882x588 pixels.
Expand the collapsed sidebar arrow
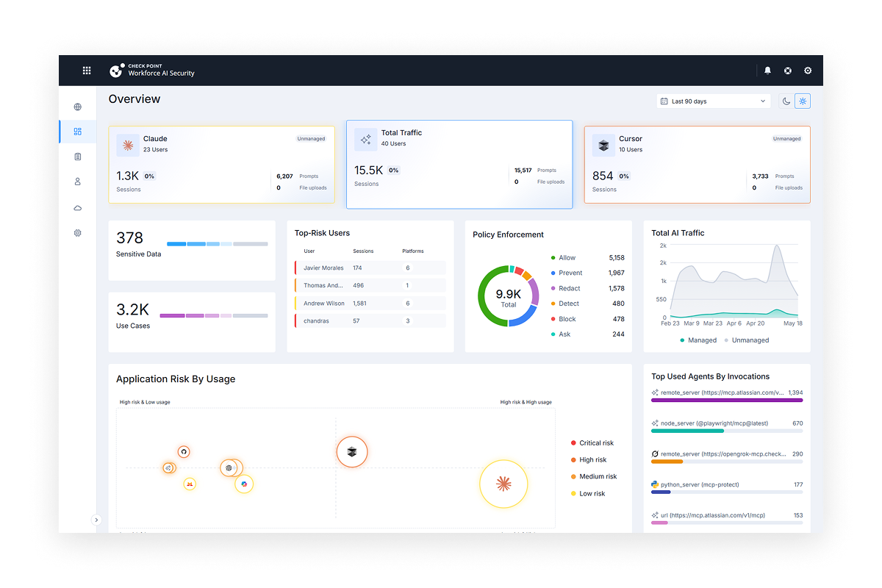pos(96,520)
